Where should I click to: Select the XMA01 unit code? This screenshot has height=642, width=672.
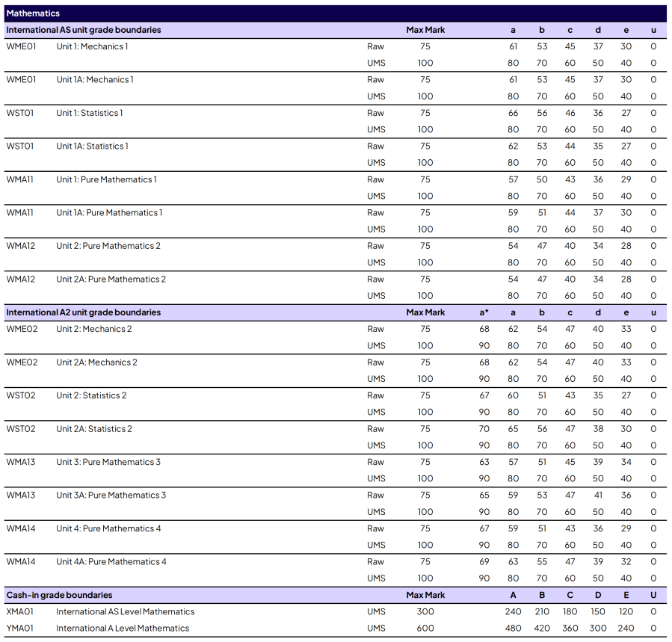pos(20,611)
